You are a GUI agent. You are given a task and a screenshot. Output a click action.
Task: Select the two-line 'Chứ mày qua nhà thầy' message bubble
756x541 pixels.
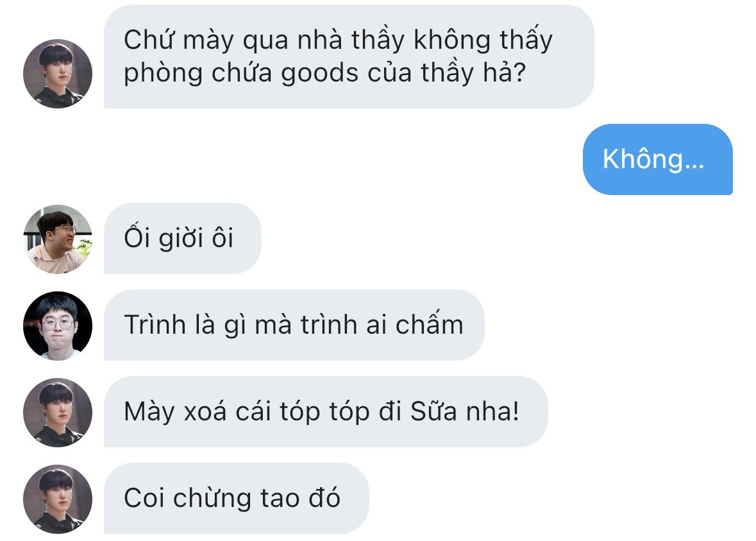tap(349, 56)
